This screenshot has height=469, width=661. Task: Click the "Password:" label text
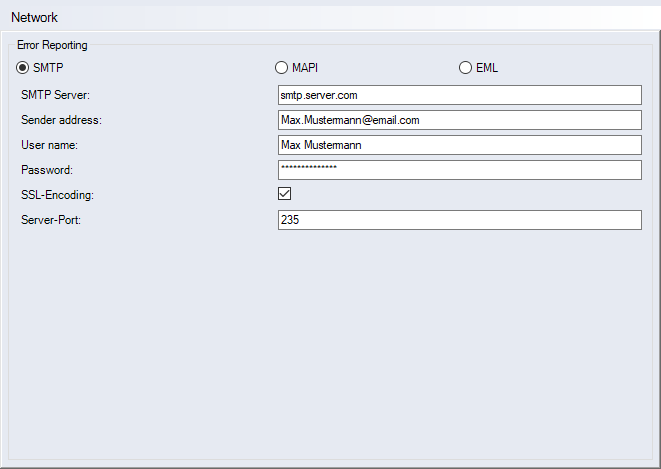click(x=47, y=170)
